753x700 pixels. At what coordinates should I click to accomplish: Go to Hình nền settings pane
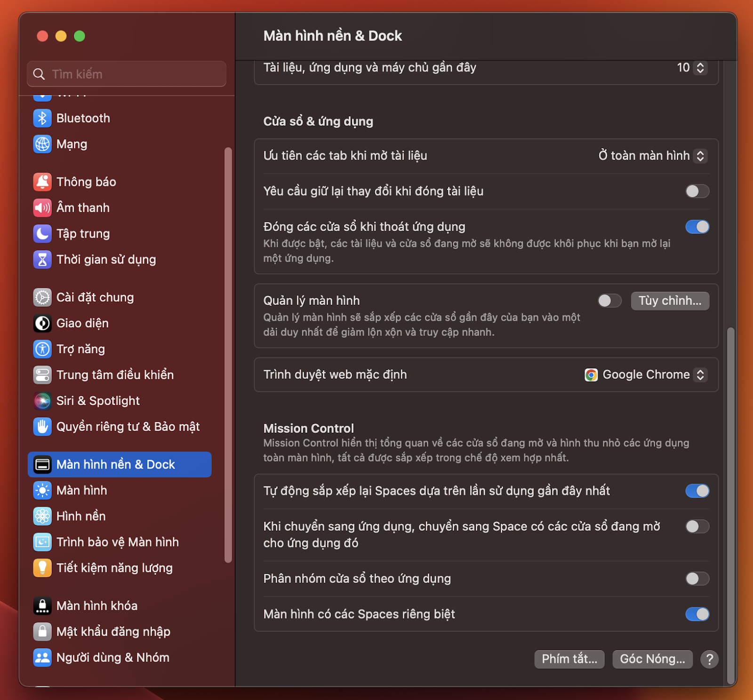[81, 517]
